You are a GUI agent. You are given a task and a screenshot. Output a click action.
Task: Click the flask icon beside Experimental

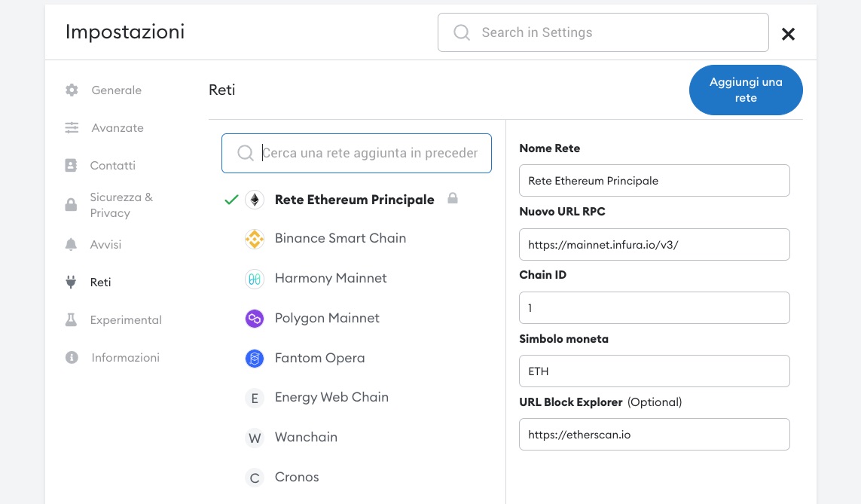[x=71, y=320]
